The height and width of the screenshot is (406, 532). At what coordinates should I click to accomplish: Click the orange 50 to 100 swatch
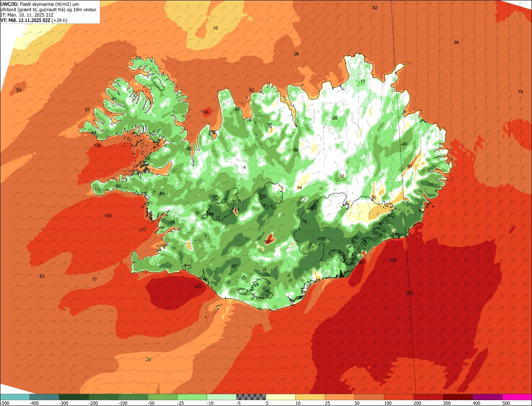(x=369, y=397)
